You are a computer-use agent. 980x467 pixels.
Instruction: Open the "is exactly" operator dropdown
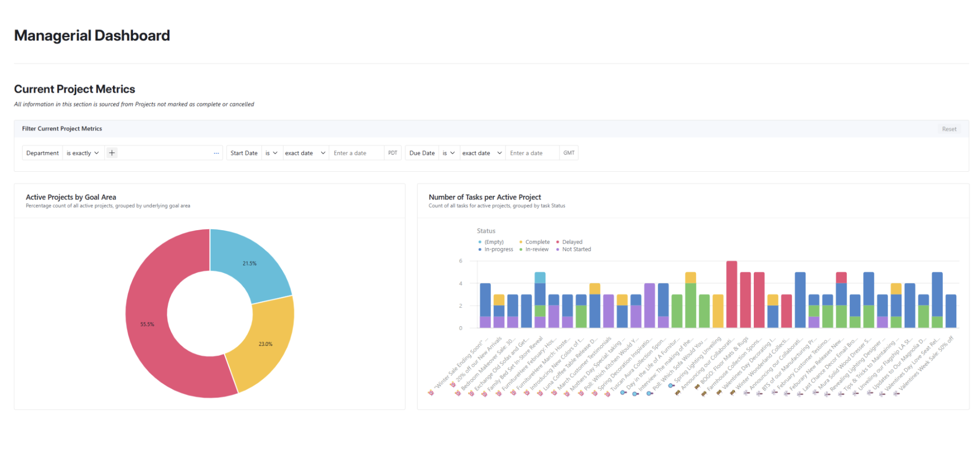83,152
